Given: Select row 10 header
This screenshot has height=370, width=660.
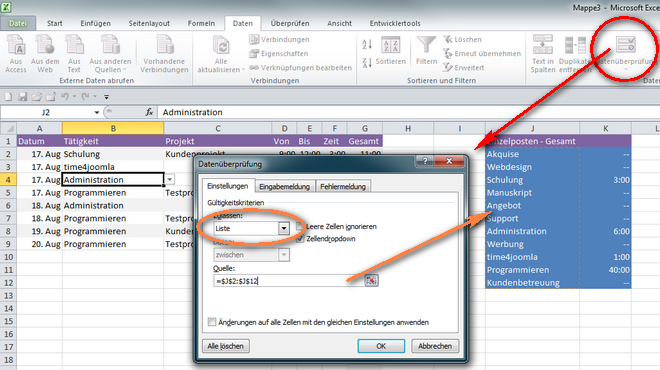Looking at the screenshot, I should pyautogui.click(x=8, y=257).
